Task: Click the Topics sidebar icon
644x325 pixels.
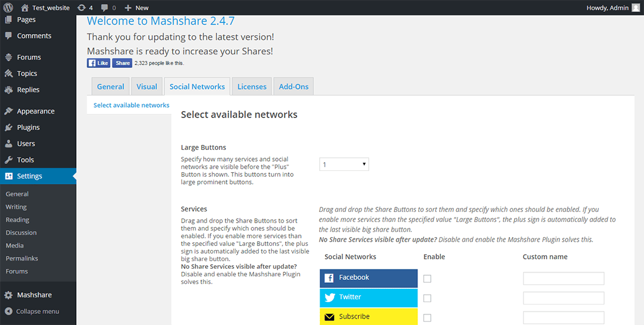Action: click(x=8, y=74)
